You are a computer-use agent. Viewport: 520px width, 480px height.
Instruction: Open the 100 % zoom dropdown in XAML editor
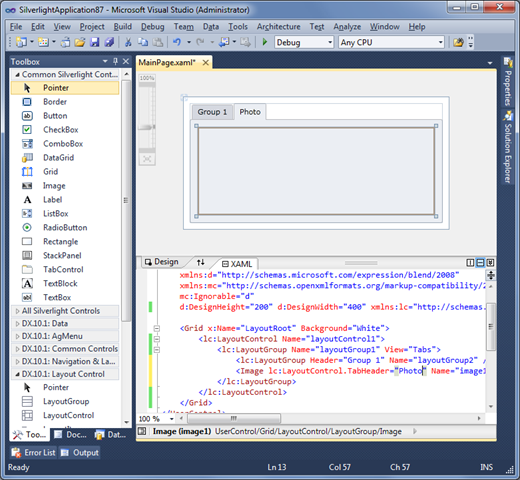point(172,418)
